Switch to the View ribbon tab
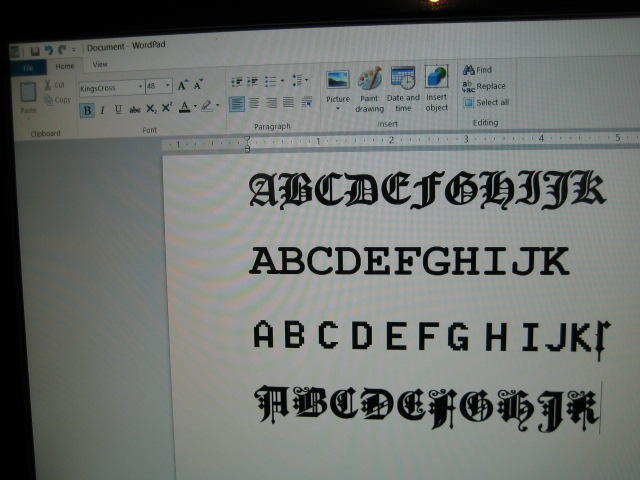This screenshot has width=640, height=480. [100, 64]
